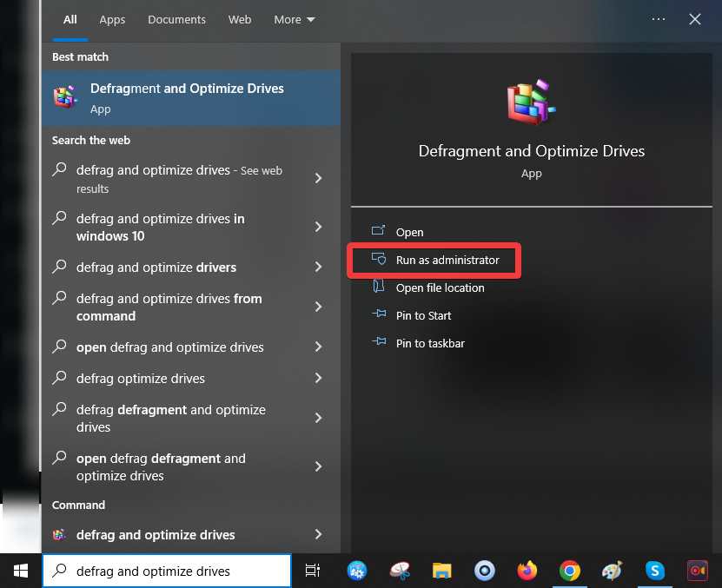The height and width of the screenshot is (588, 722).
Task: Click the magnifier icon in search box
Action: [x=59, y=570]
